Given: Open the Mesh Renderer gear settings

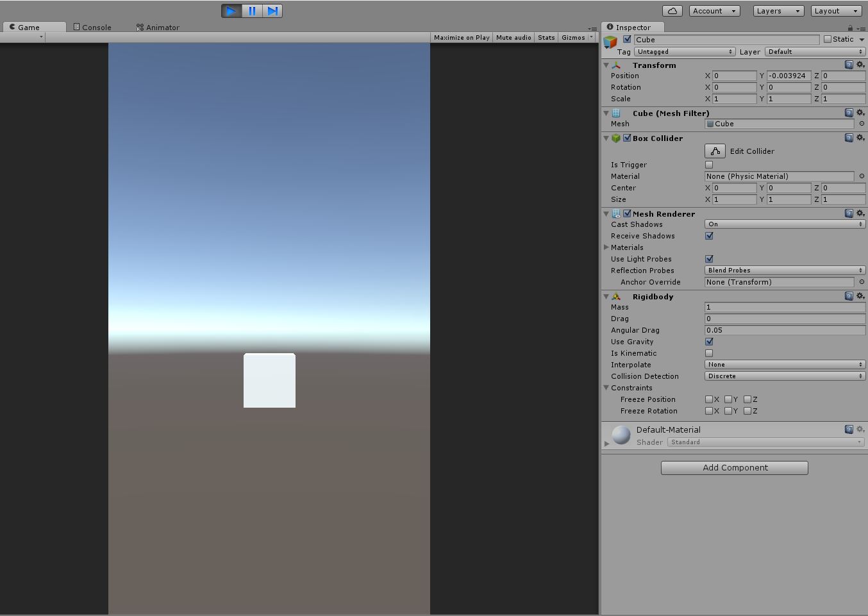Looking at the screenshot, I should click(860, 213).
